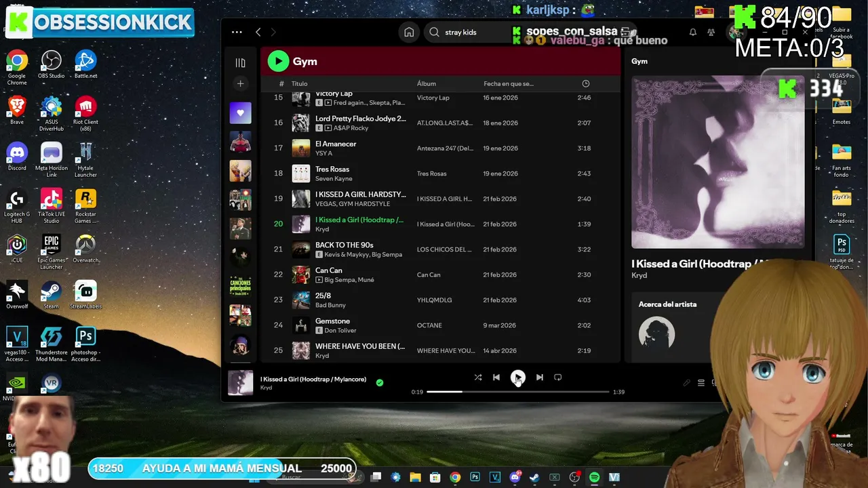The image size is (868, 488).
Task: Toggle saved checkmark for current song
Action: click(380, 382)
